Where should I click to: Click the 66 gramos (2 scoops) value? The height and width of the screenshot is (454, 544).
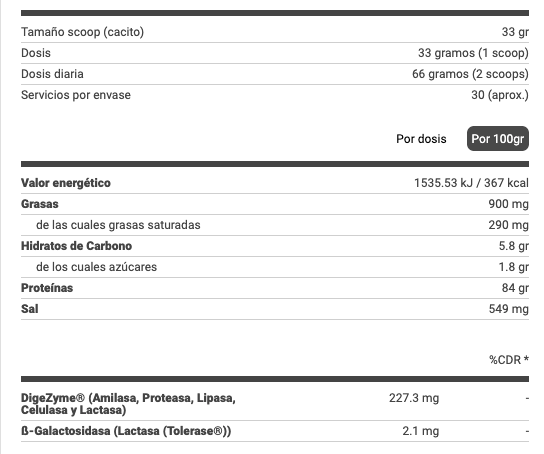470,74
